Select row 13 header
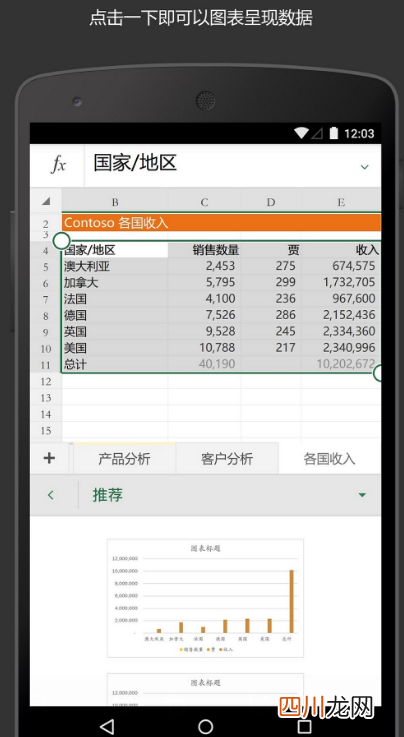The width and height of the screenshot is (404, 737). click(x=46, y=398)
